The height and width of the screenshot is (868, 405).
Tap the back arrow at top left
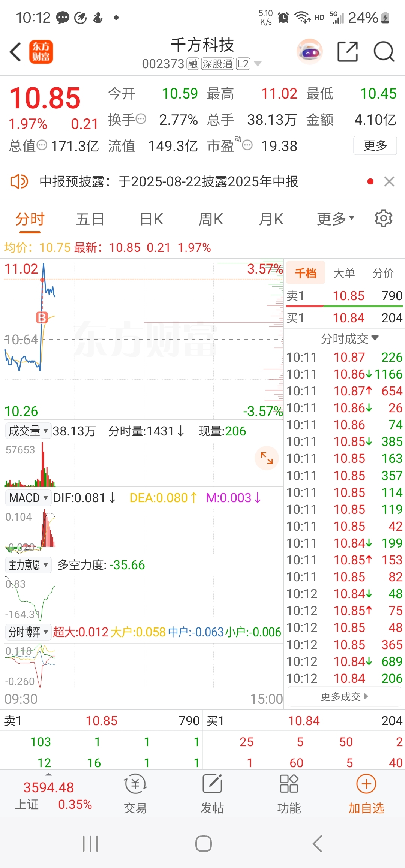pyautogui.click(x=15, y=52)
